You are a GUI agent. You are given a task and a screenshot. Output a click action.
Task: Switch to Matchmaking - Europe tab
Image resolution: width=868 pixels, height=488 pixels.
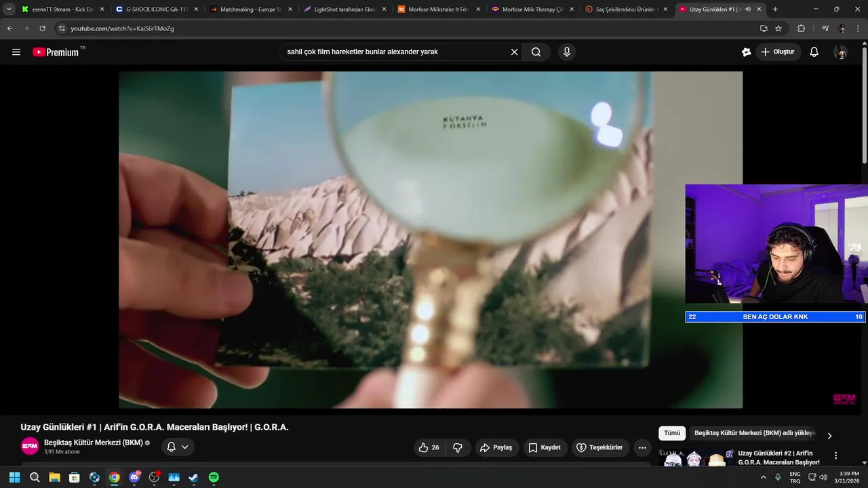coord(250,9)
